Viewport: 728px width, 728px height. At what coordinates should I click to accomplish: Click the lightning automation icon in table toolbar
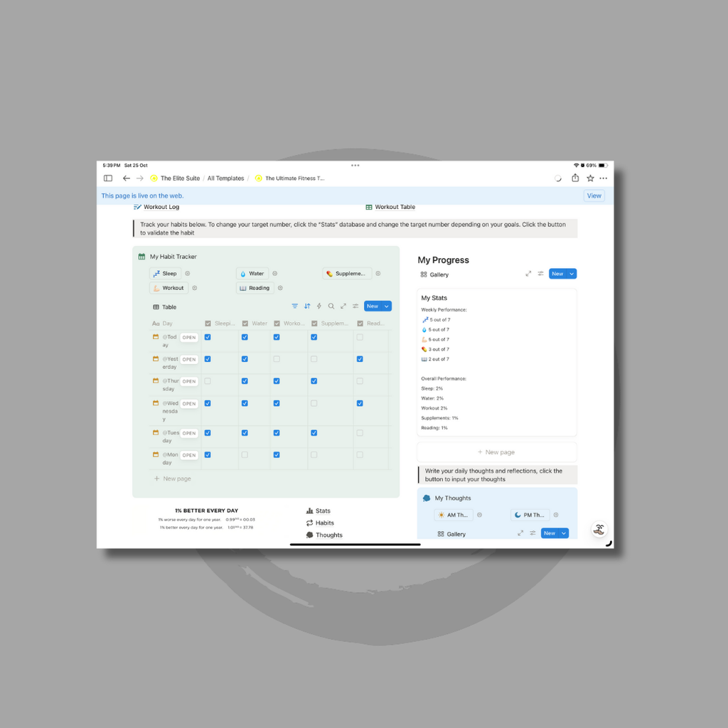point(319,306)
